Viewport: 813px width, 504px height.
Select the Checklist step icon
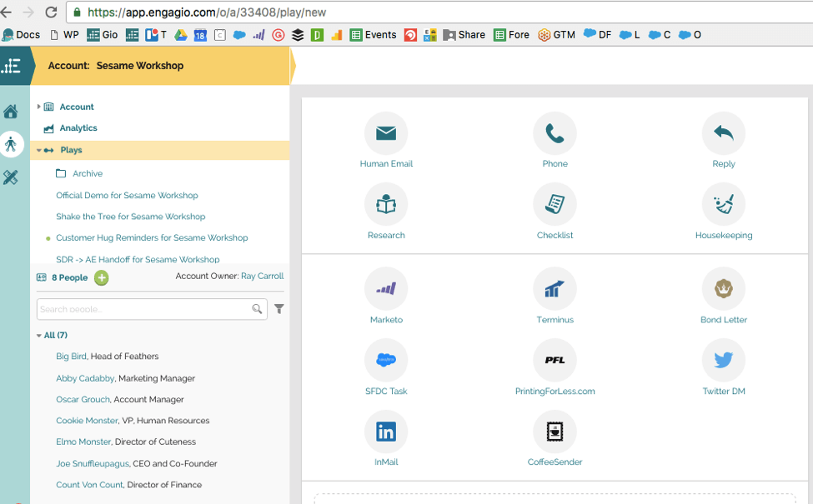(555, 205)
